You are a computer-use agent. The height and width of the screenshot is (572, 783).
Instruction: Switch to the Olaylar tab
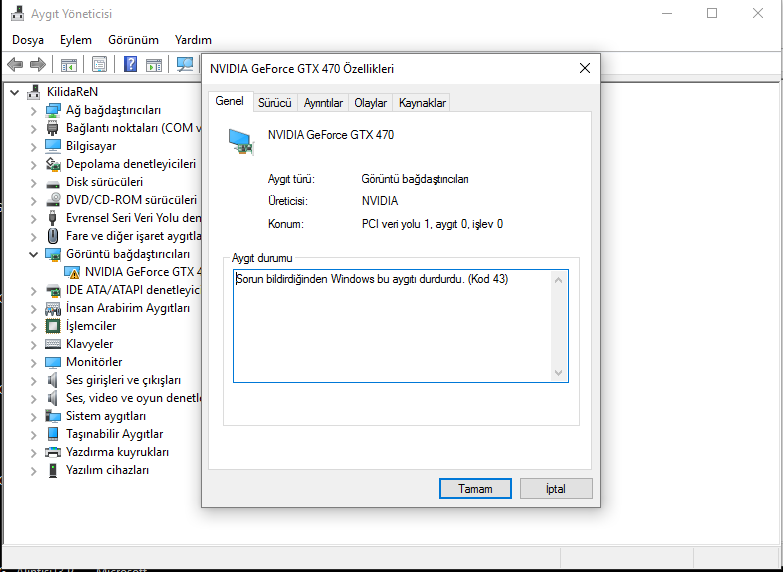click(371, 103)
